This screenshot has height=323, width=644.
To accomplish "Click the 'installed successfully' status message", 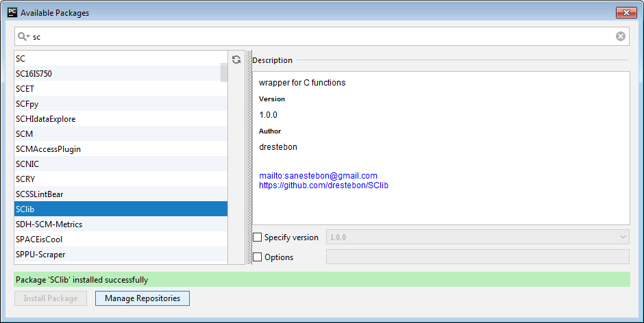I will click(321, 279).
